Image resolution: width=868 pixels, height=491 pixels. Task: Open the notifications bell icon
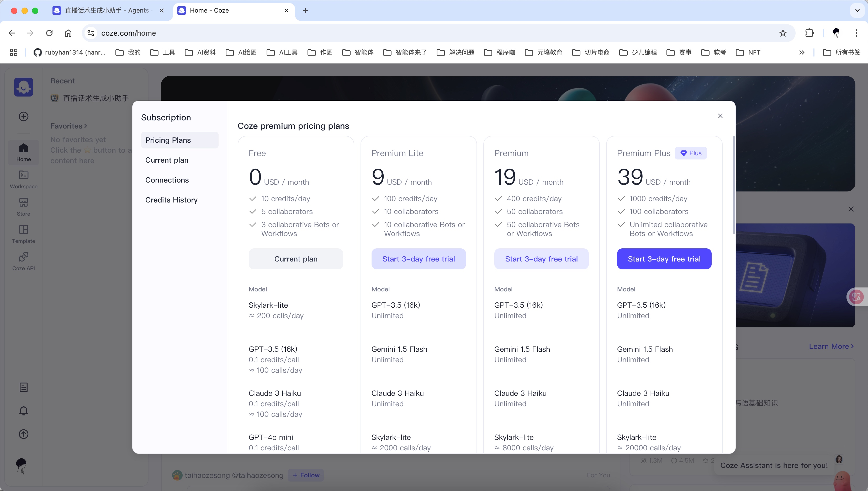pos(23,411)
